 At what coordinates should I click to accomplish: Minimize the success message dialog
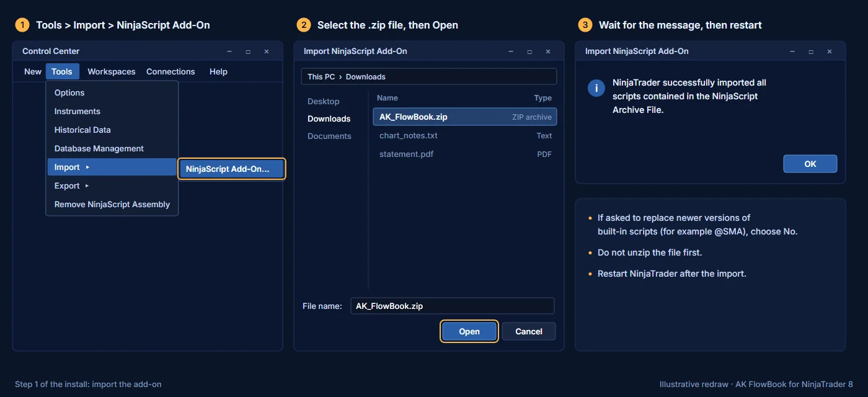pos(792,51)
